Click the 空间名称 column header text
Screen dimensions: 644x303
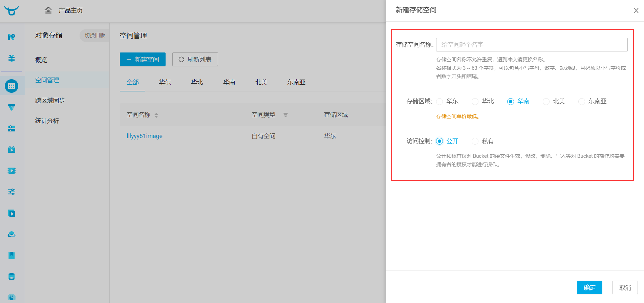[x=138, y=115]
